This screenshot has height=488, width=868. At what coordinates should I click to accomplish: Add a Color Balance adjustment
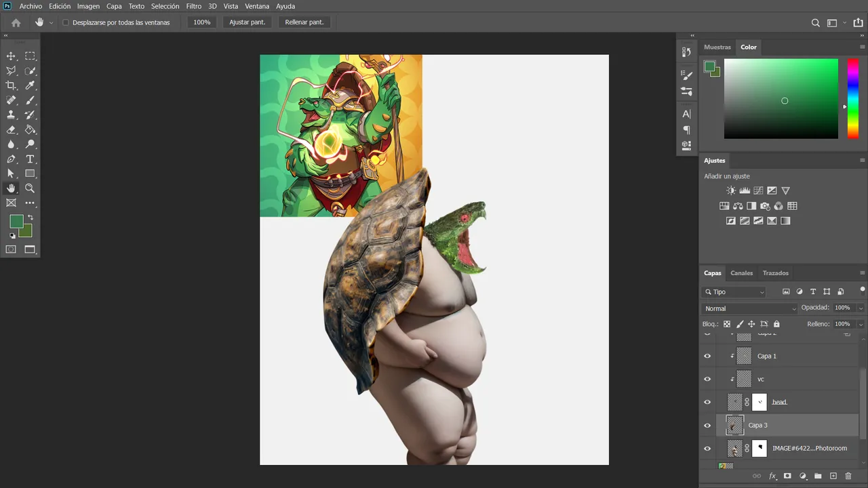[738, 206]
